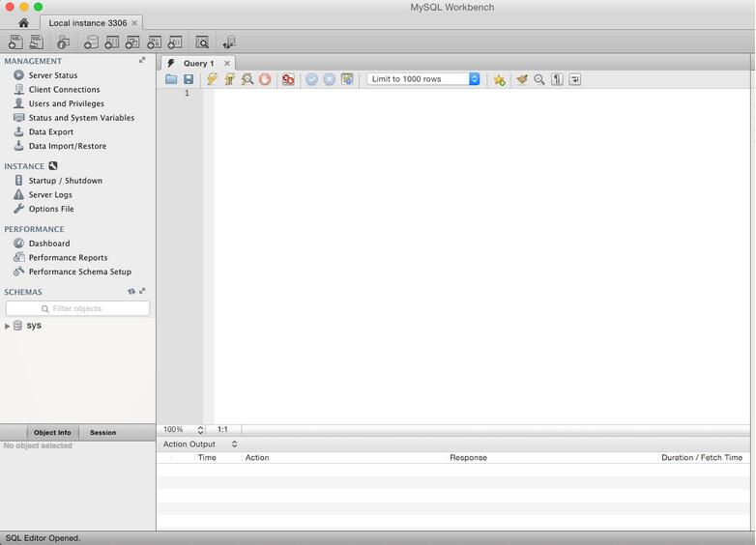Image resolution: width=756 pixels, height=545 pixels.
Task: Open Data Import/Restore
Action: [68, 146]
